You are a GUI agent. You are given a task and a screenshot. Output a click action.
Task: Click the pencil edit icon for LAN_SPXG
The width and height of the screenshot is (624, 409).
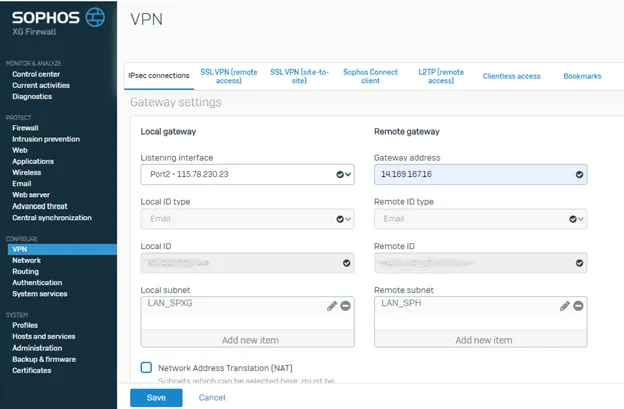[x=332, y=306]
